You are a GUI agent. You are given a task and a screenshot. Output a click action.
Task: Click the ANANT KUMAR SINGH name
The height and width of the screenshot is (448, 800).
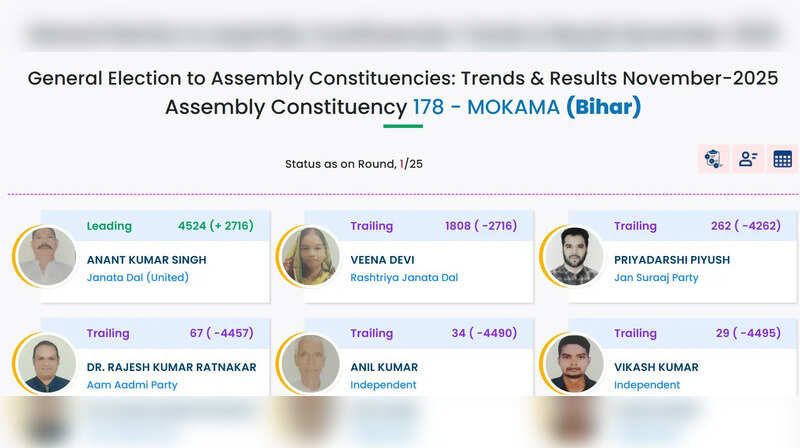(x=147, y=260)
